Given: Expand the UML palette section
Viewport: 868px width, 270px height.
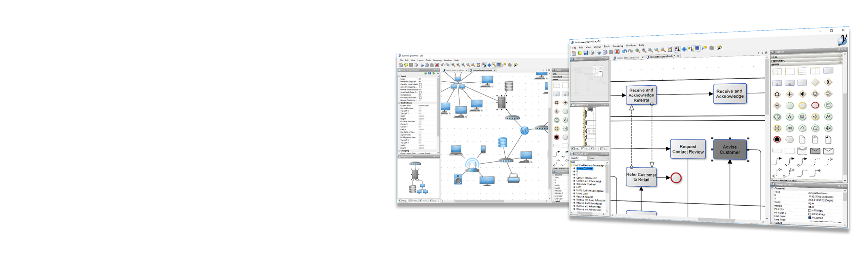Looking at the screenshot, I should click(x=775, y=57).
